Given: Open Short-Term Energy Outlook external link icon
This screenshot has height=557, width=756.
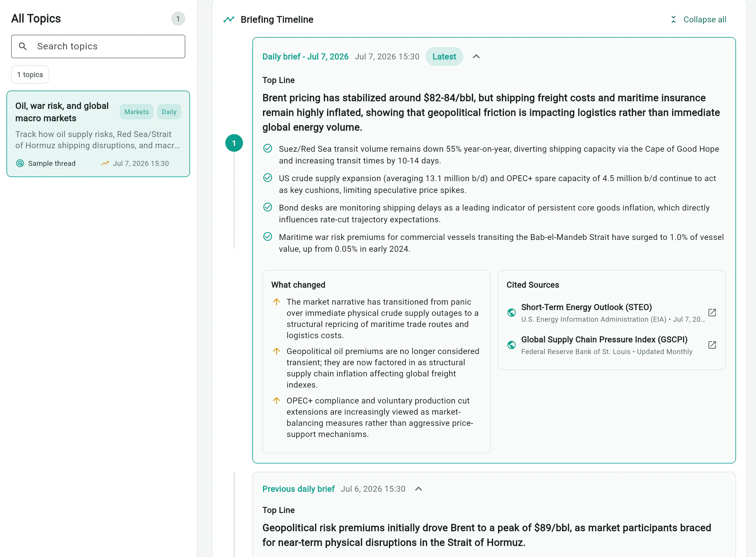Looking at the screenshot, I should pyautogui.click(x=712, y=313).
